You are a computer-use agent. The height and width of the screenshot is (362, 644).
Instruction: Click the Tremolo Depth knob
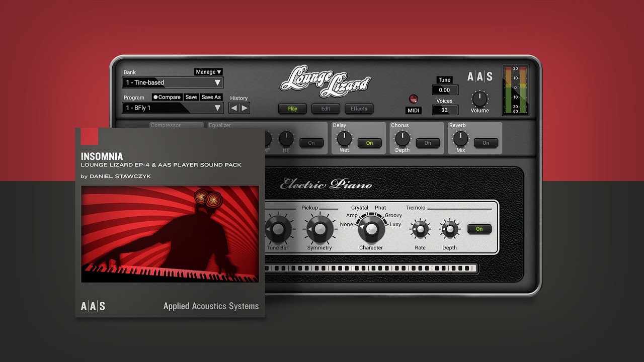[x=449, y=230]
